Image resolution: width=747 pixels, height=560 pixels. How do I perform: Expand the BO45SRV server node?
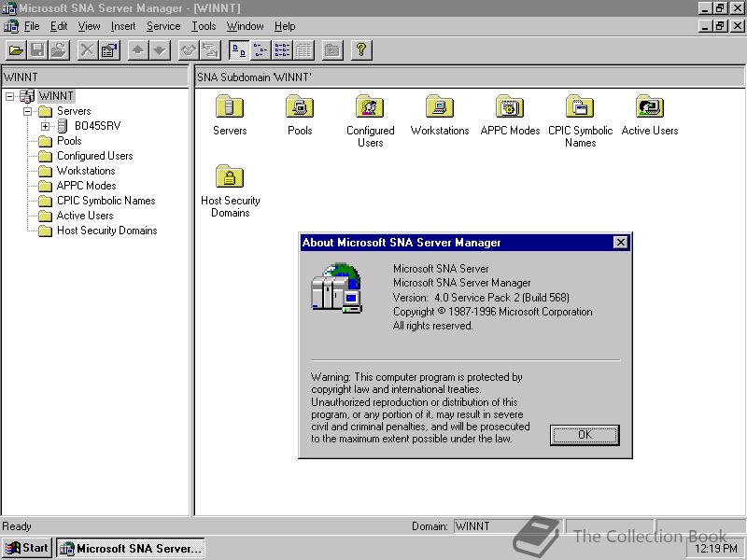(x=45, y=126)
